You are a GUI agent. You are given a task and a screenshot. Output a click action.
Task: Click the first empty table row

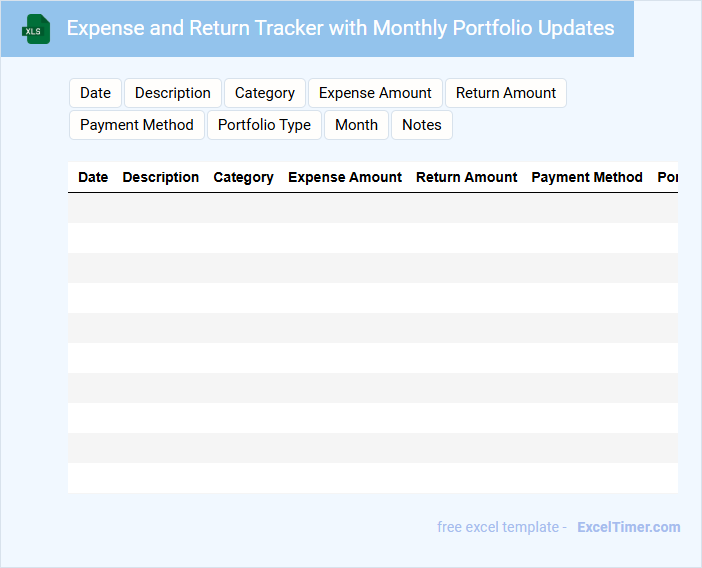tap(372, 208)
